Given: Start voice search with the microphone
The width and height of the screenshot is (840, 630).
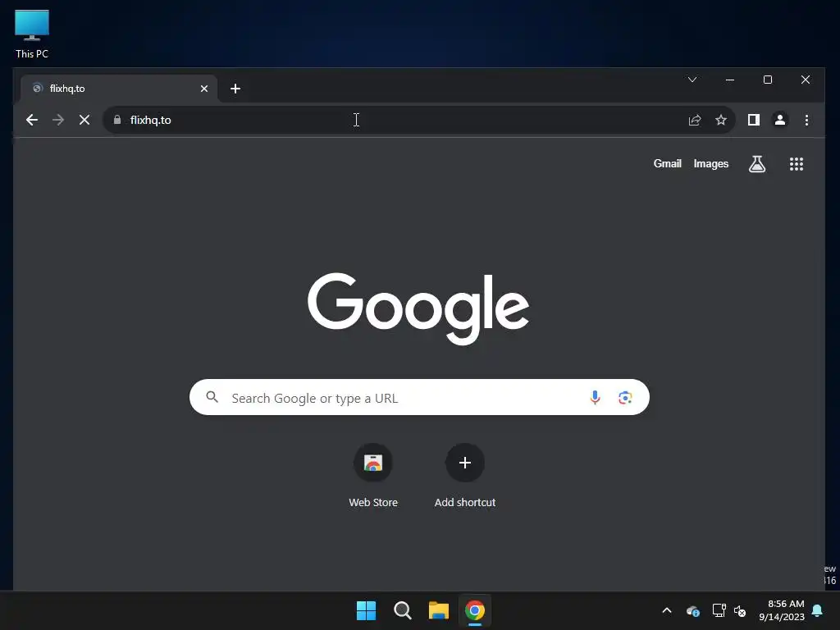Looking at the screenshot, I should click(x=595, y=397).
